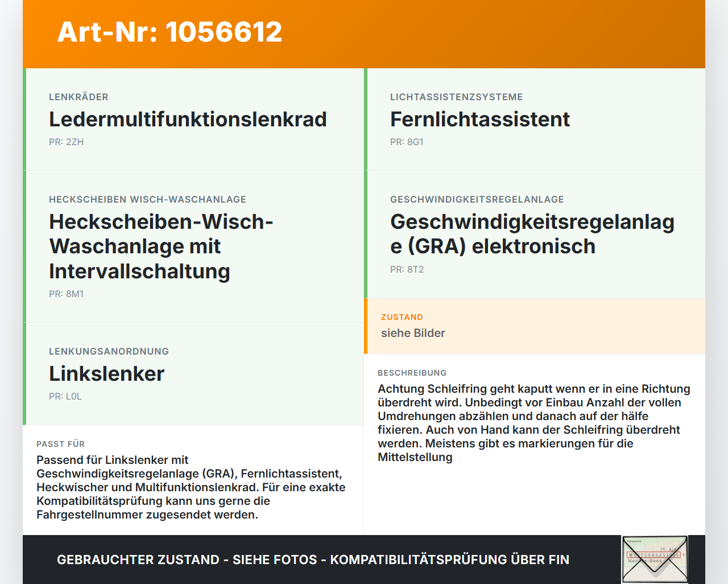Viewport: 728px width, 584px height.
Task: Click the HECKSCHEIBEN WISCH-WASCHANLAGE category label
Action: pos(147,199)
